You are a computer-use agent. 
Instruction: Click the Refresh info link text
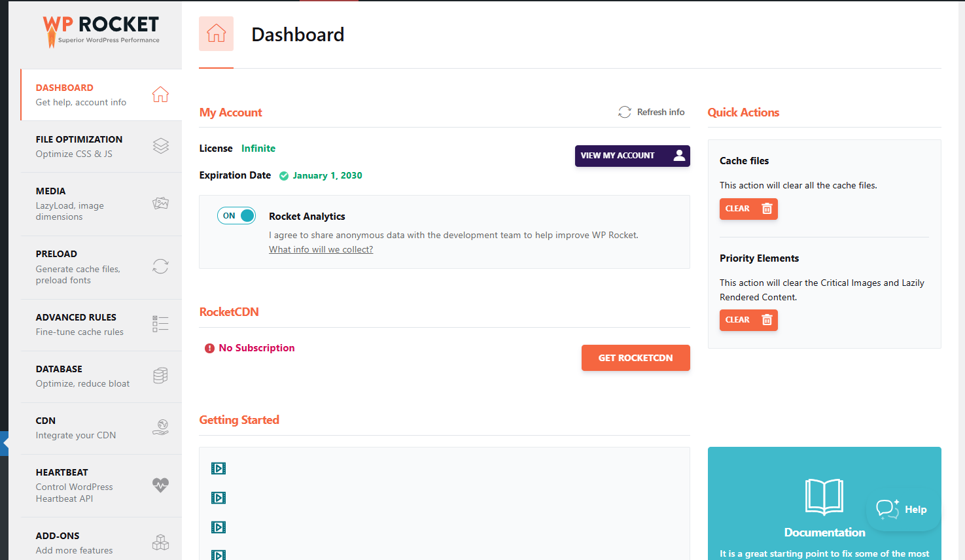pyautogui.click(x=661, y=113)
